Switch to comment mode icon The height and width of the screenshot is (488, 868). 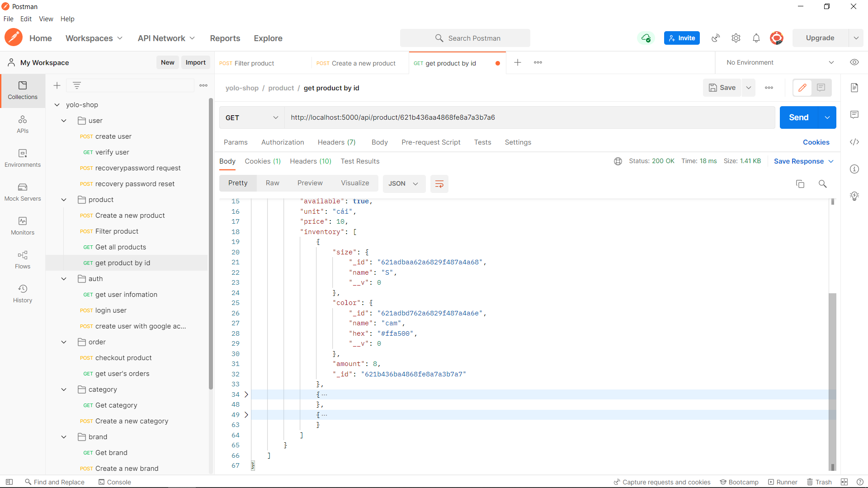pyautogui.click(x=821, y=88)
